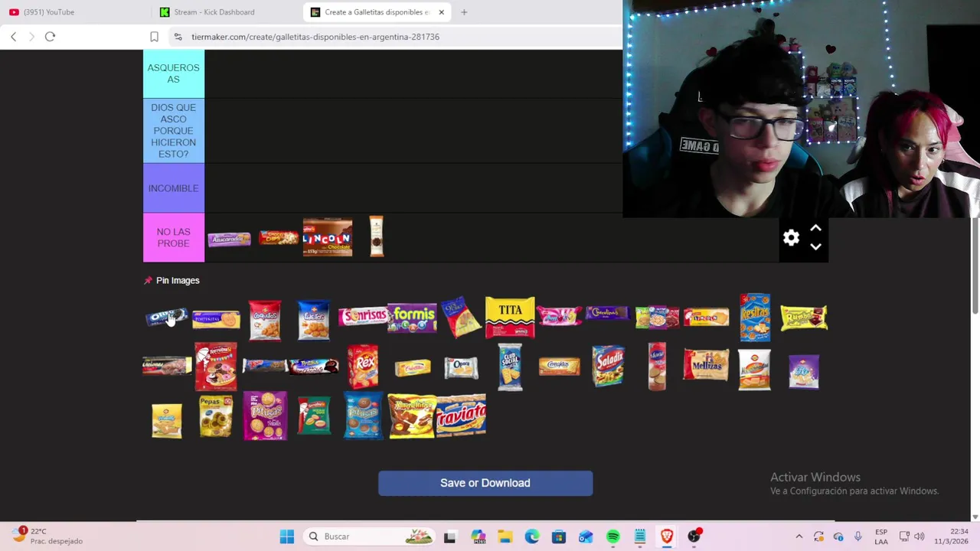The height and width of the screenshot is (551, 980).
Task: Pick the Formis cookie package
Action: coord(412,318)
